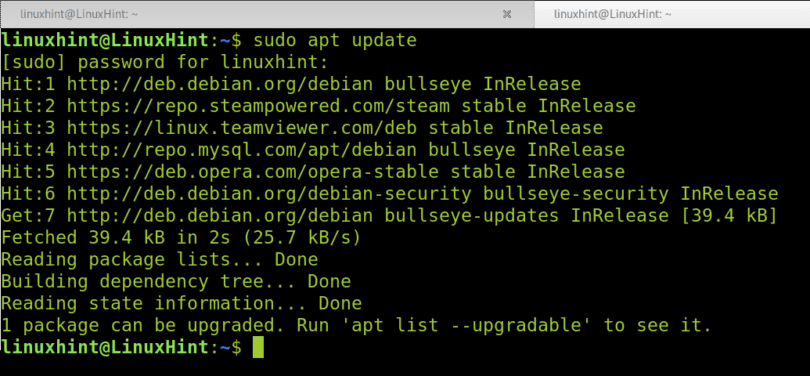
Task: Click the '[39.4 kB]' size text
Action: 729,215
